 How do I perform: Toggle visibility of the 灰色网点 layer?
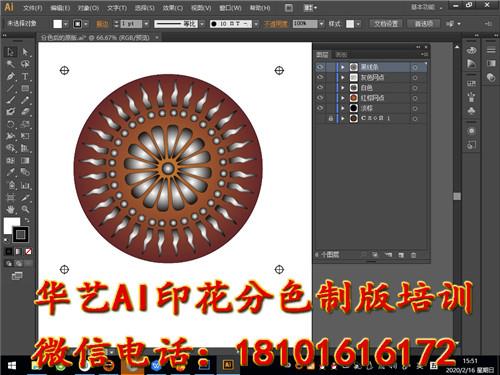[x=320, y=77]
